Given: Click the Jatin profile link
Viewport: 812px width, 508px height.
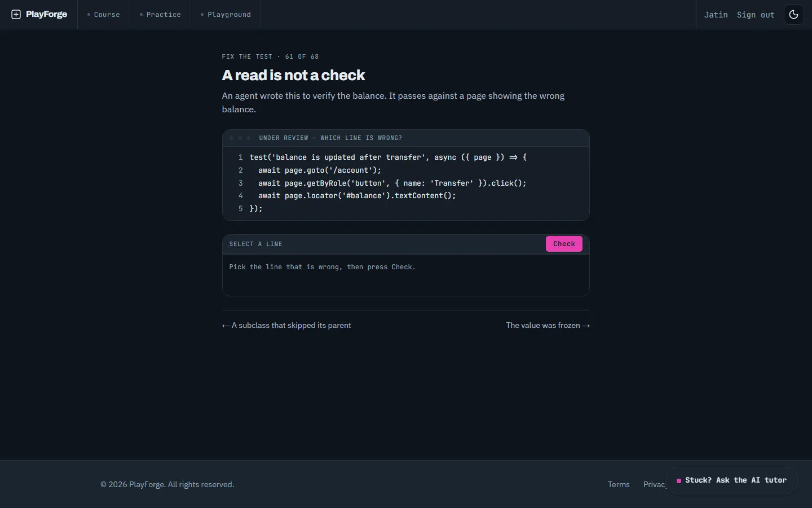Looking at the screenshot, I should [x=716, y=15].
